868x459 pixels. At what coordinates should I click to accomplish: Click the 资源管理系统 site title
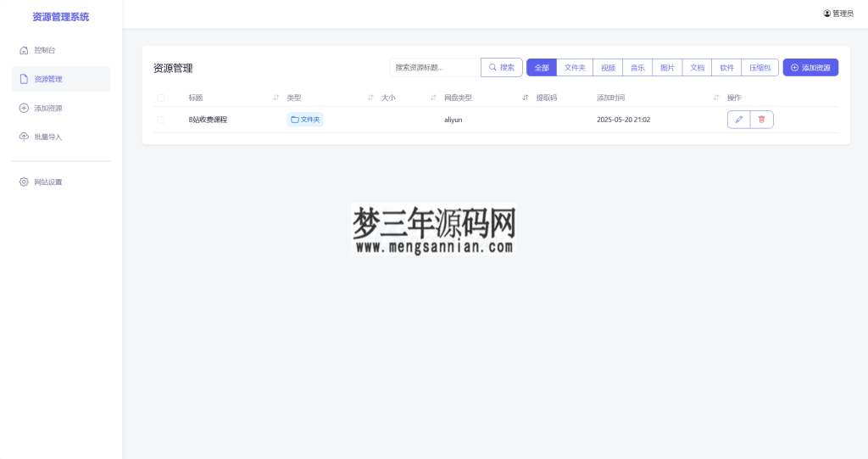pos(61,17)
